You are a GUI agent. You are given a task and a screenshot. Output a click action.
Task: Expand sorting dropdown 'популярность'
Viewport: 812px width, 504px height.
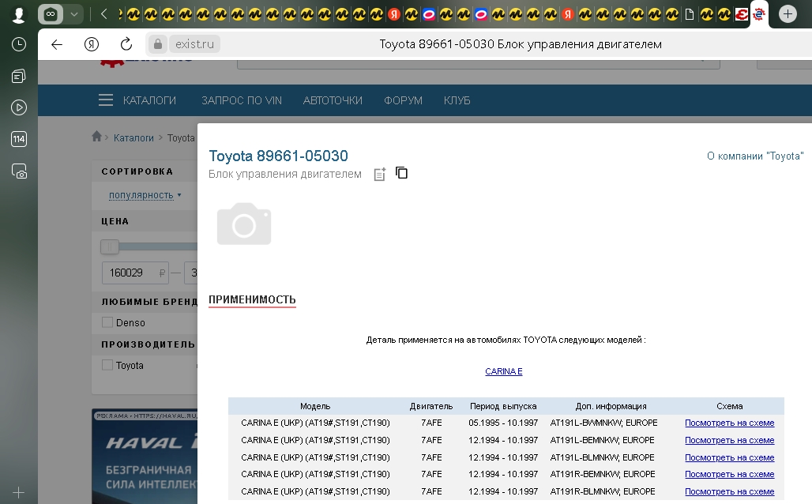coord(145,195)
